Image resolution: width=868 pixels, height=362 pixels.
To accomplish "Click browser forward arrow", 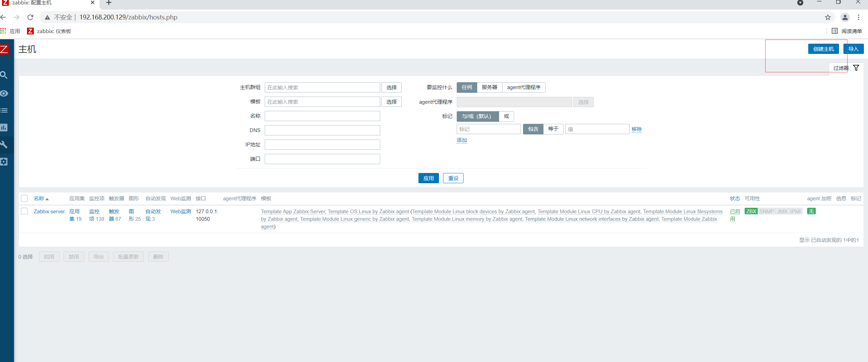I will (17, 17).
